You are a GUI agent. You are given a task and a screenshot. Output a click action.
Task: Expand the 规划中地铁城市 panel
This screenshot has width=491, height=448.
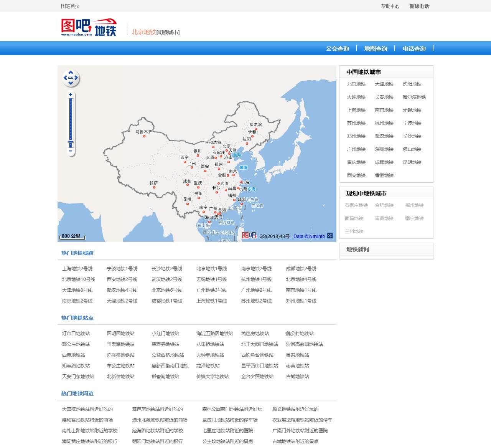[367, 193]
